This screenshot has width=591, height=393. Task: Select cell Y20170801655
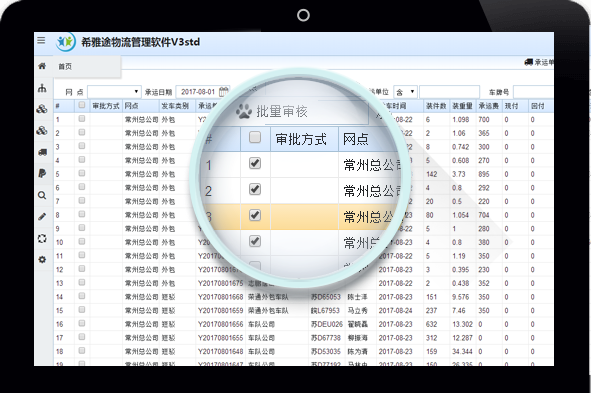220,338
